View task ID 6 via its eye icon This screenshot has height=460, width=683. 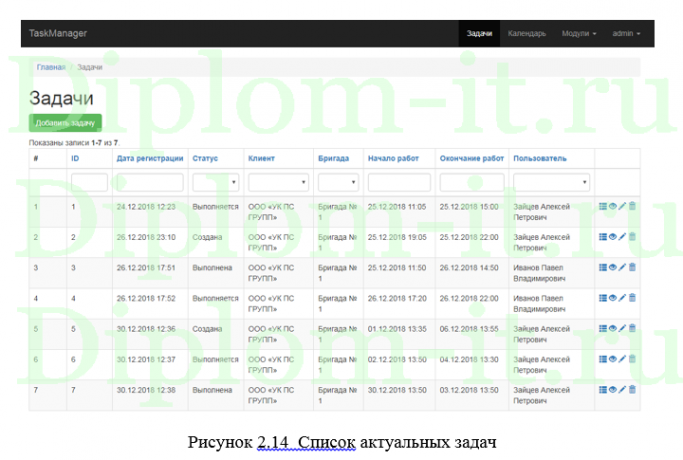click(x=612, y=359)
